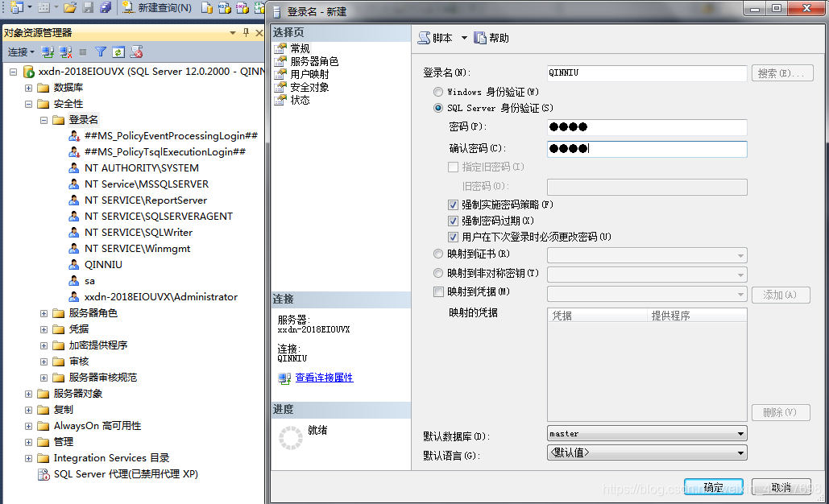Click the 新建查询 toolbar button

[x=157, y=7]
